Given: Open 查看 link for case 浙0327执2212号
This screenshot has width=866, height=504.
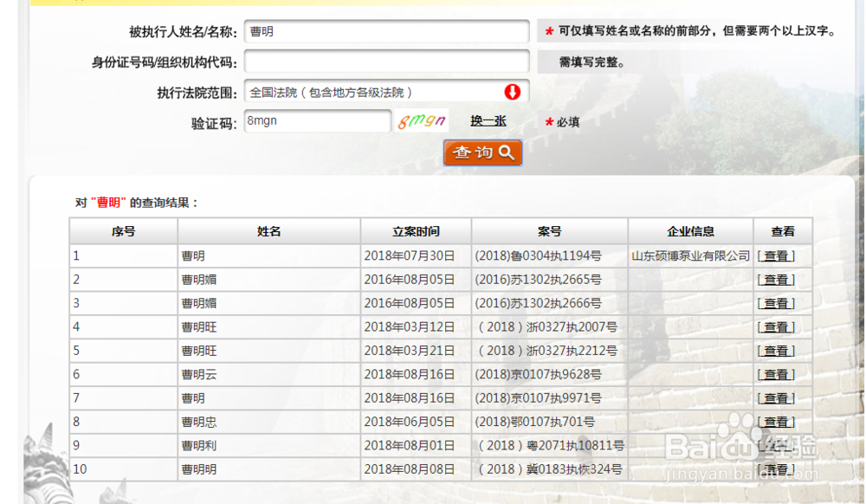Looking at the screenshot, I should [x=776, y=351].
